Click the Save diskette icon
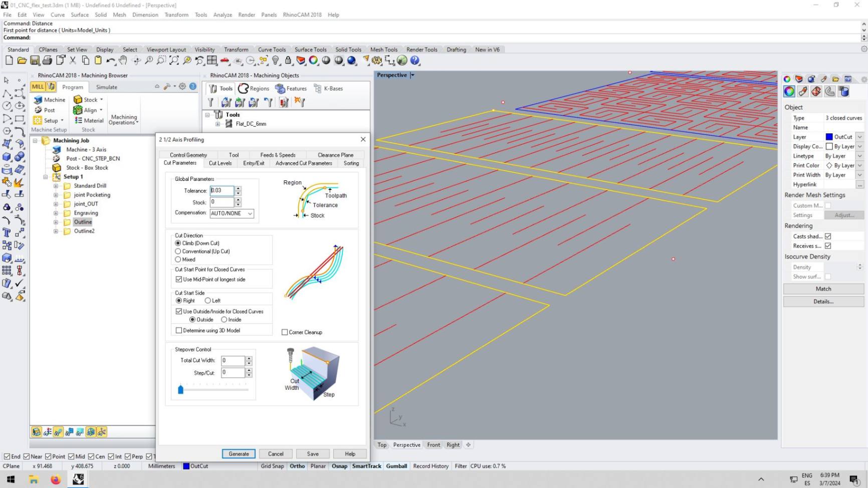 35,61
